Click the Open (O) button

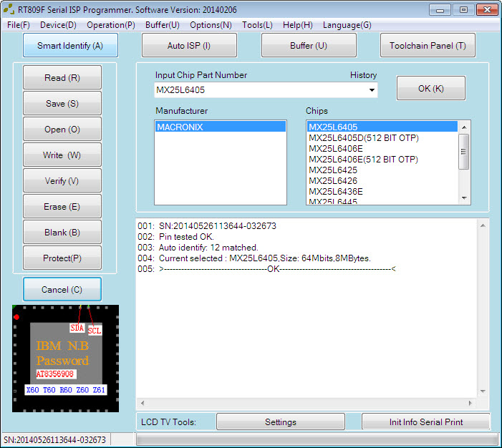tap(62, 129)
